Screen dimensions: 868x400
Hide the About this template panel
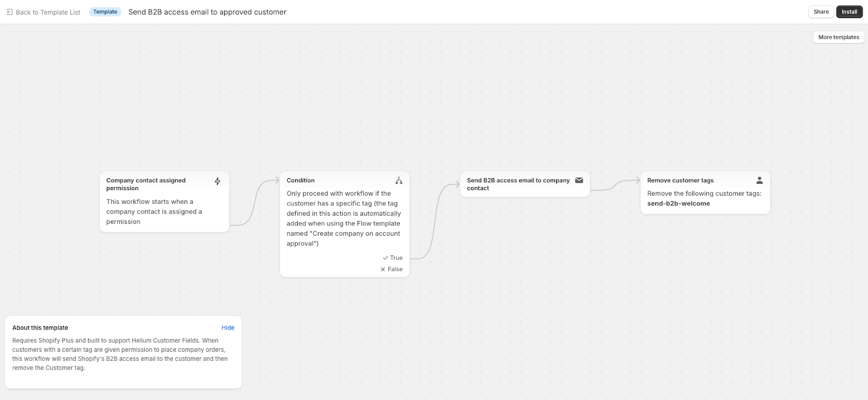tap(227, 327)
